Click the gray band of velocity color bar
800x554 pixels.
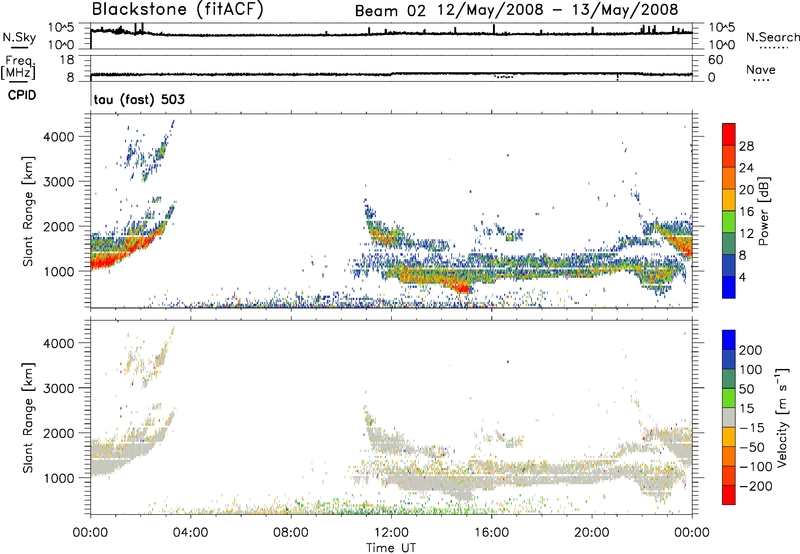click(x=729, y=417)
